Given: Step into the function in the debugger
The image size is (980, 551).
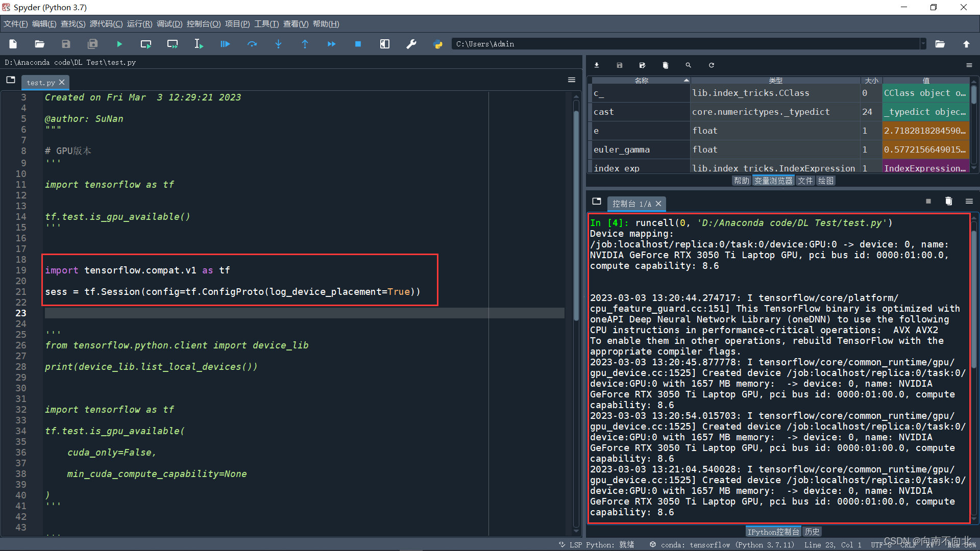Looking at the screenshot, I should point(279,44).
